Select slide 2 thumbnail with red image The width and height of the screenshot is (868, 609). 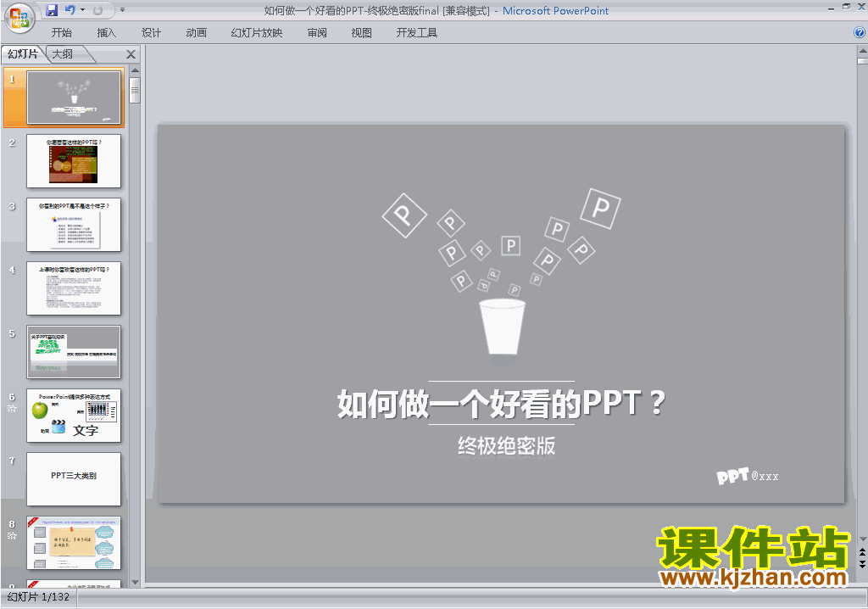pyautogui.click(x=74, y=160)
